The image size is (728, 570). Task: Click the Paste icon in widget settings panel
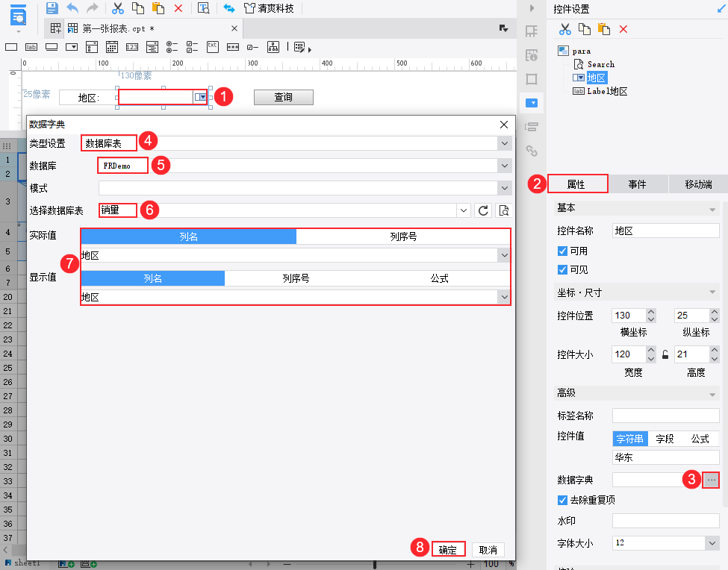(604, 29)
